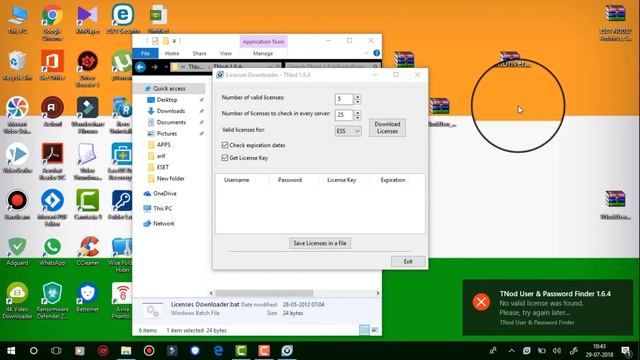This screenshot has height=360, width=640.
Task: Open the Betternet desktop shortcut
Action: tap(87, 297)
